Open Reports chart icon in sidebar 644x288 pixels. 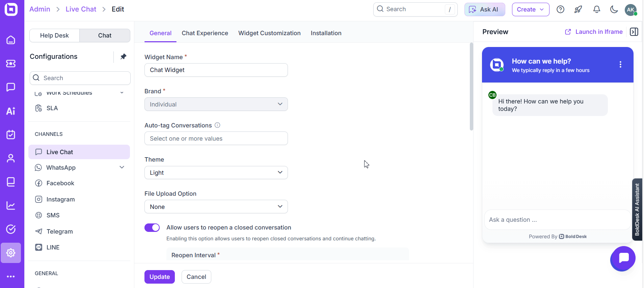coord(11,206)
